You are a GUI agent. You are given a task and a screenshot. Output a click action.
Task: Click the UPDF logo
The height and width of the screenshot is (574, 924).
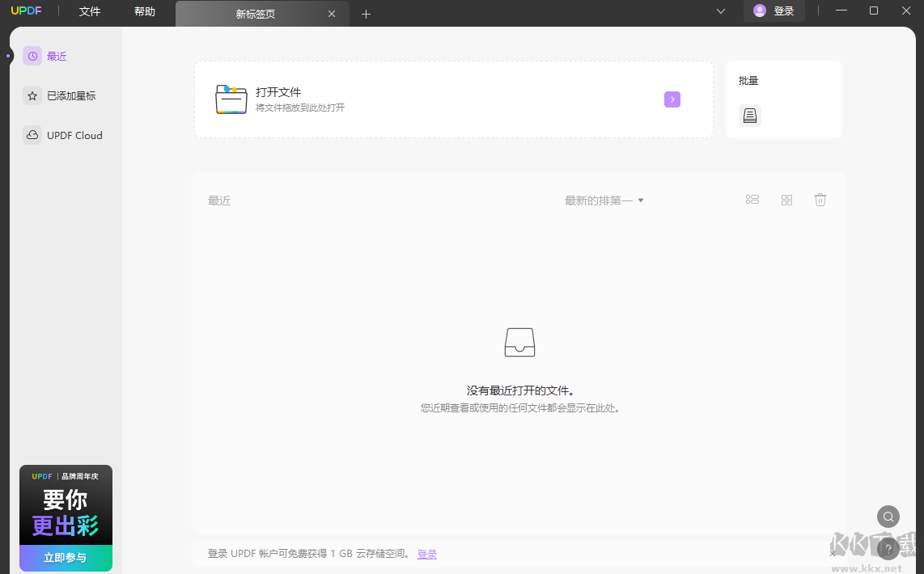pyautogui.click(x=26, y=11)
